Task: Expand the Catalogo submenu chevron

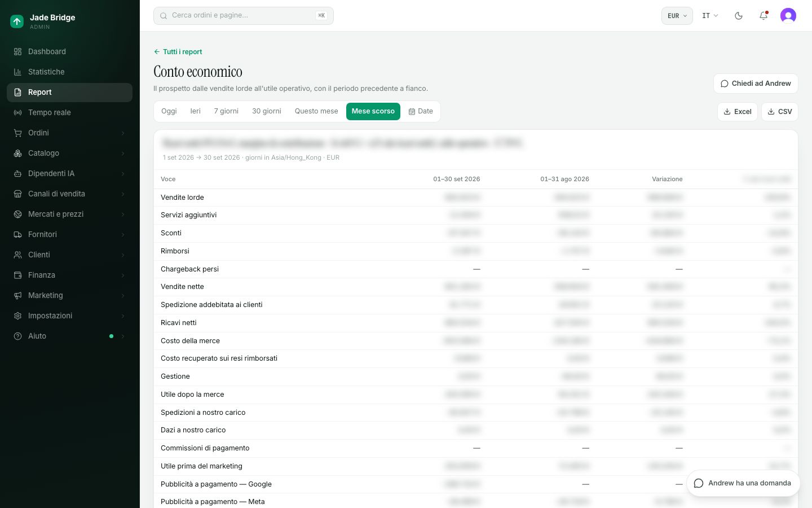Action: tap(123, 154)
